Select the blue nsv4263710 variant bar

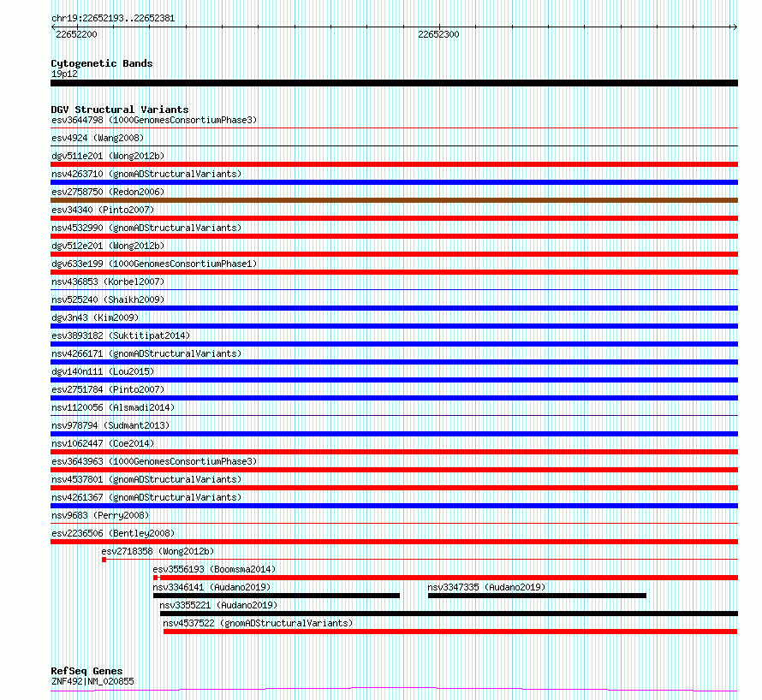coord(394,182)
